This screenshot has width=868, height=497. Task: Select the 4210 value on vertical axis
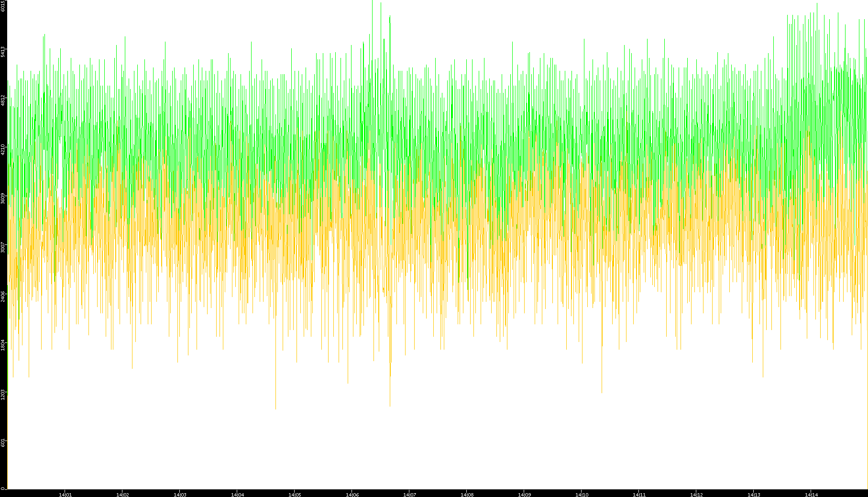click(3, 149)
